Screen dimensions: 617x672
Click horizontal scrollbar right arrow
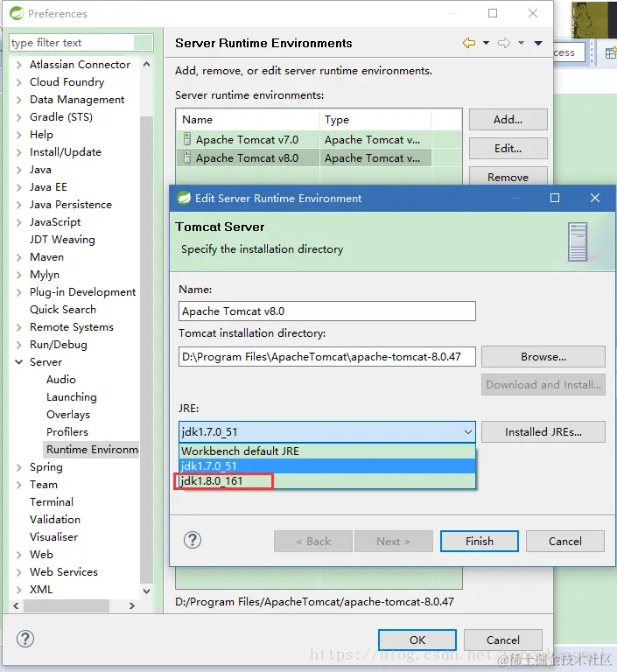(x=132, y=606)
